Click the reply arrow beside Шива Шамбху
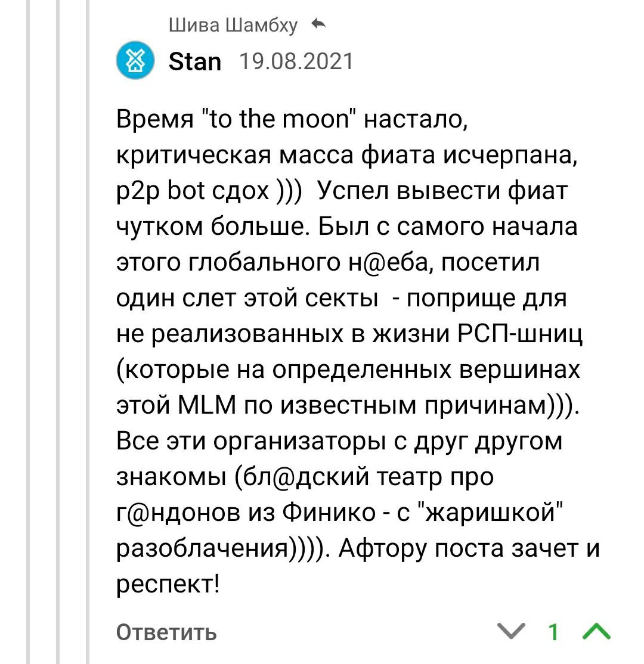The image size is (644, 664). point(318,24)
